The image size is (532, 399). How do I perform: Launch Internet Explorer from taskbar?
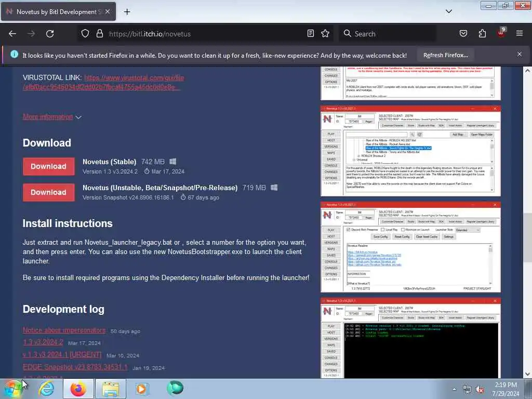click(x=46, y=389)
